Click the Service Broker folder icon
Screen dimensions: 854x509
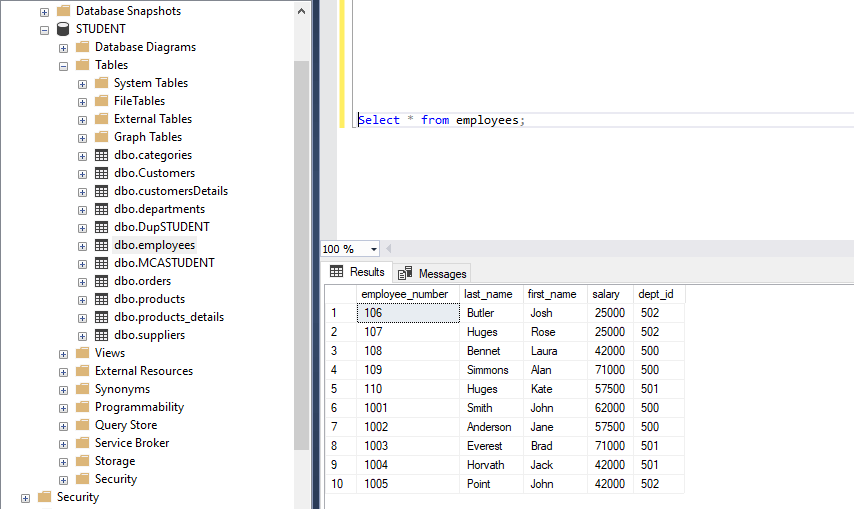[82, 443]
